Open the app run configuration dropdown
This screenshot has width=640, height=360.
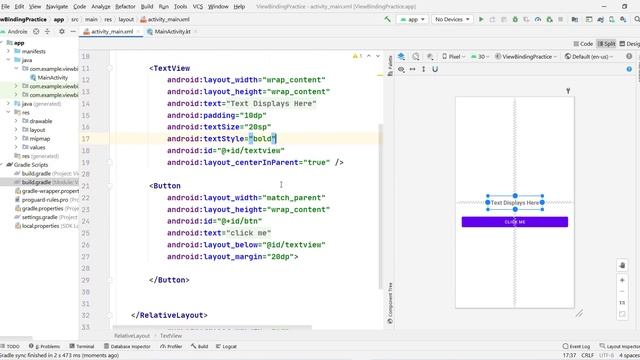pyautogui.click(x=412, y=19)
